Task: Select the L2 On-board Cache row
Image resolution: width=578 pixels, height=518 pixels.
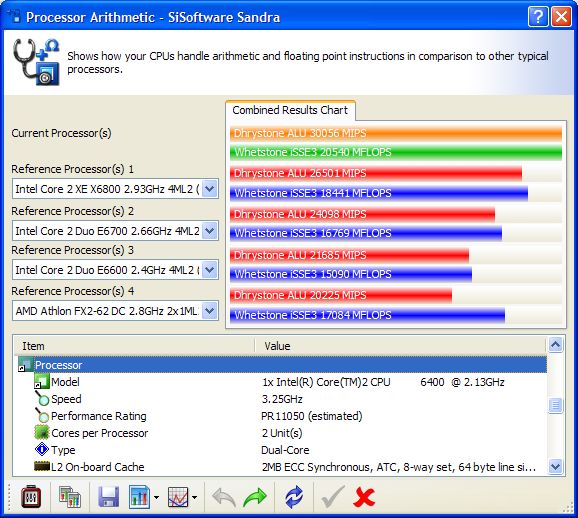Action: (x=281, y=467)
